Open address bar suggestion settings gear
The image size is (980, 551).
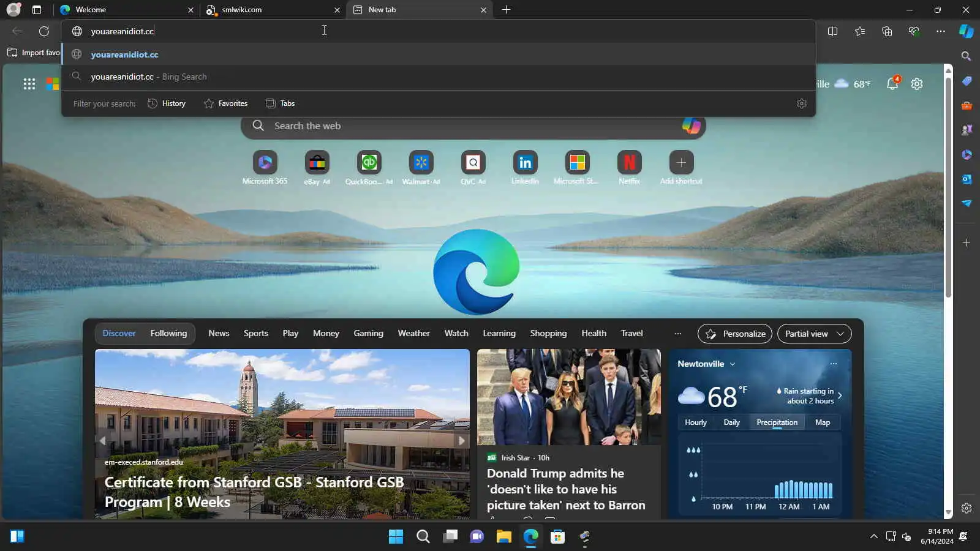(x=802, y=103)
